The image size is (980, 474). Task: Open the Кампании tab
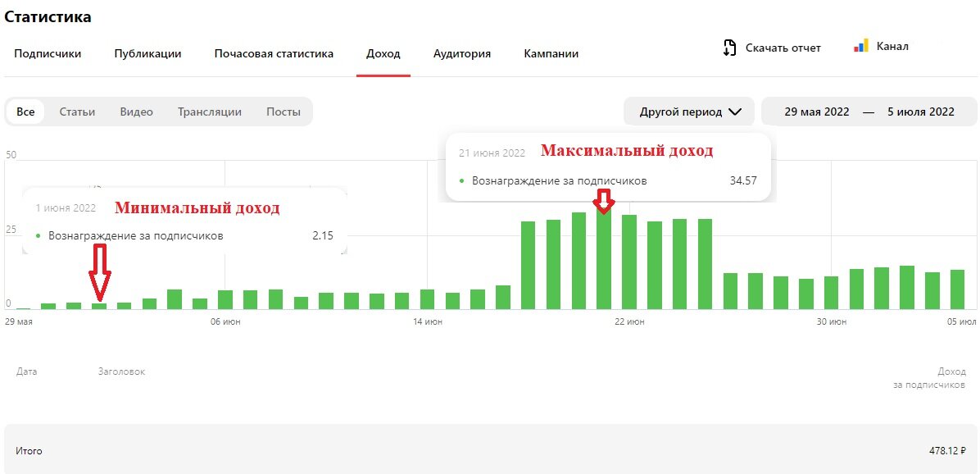click(550, 53)
